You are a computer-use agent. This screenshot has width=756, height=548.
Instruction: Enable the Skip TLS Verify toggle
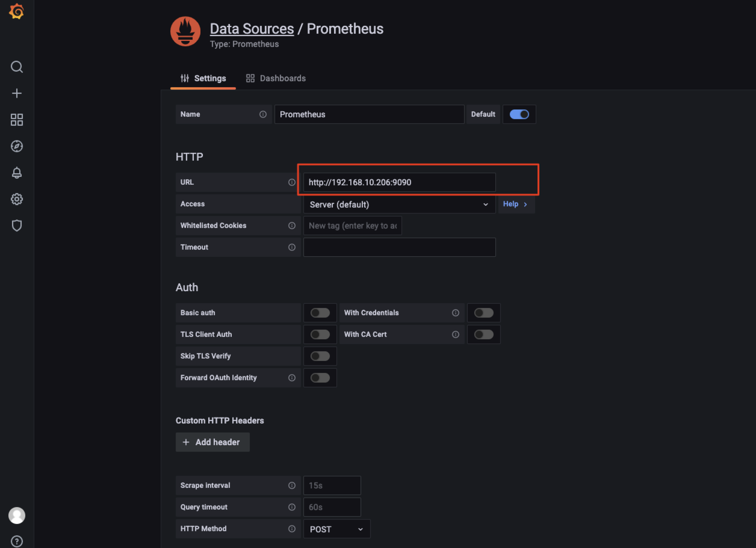tap(320, 356)
